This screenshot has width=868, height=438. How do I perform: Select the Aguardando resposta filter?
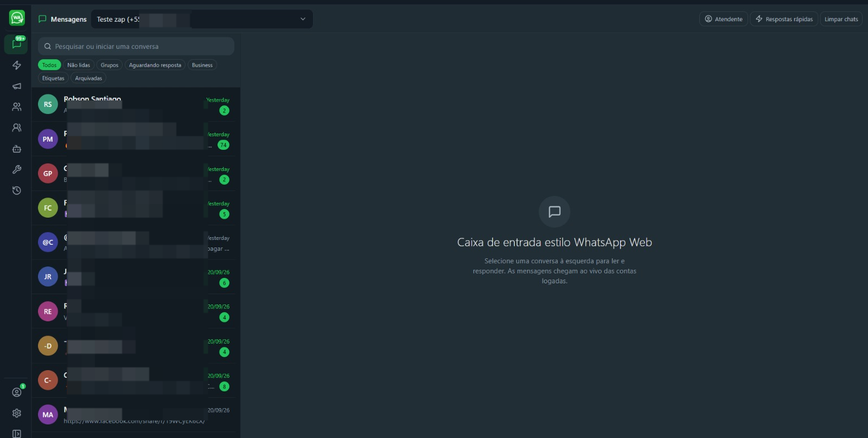click(x=155, y=65)
